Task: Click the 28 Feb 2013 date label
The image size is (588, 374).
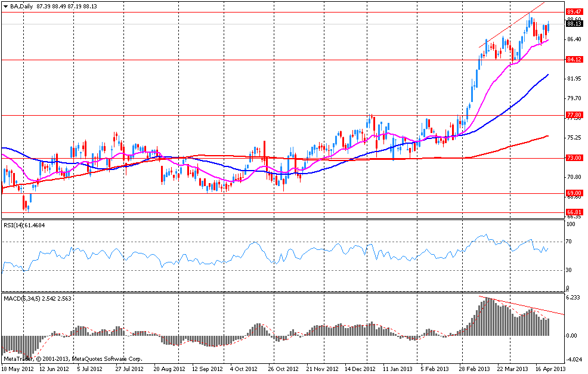Action: [x=474, y=369]
